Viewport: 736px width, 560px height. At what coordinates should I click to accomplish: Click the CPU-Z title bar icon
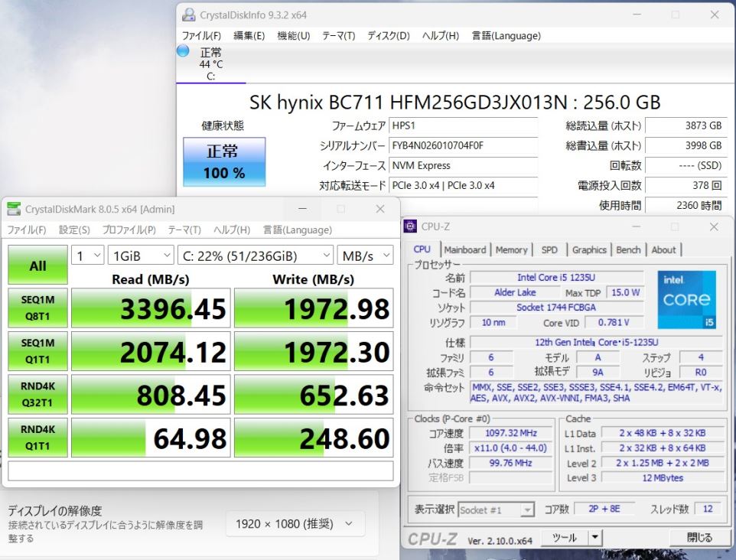pyautogui.click(x=410, y=226)
